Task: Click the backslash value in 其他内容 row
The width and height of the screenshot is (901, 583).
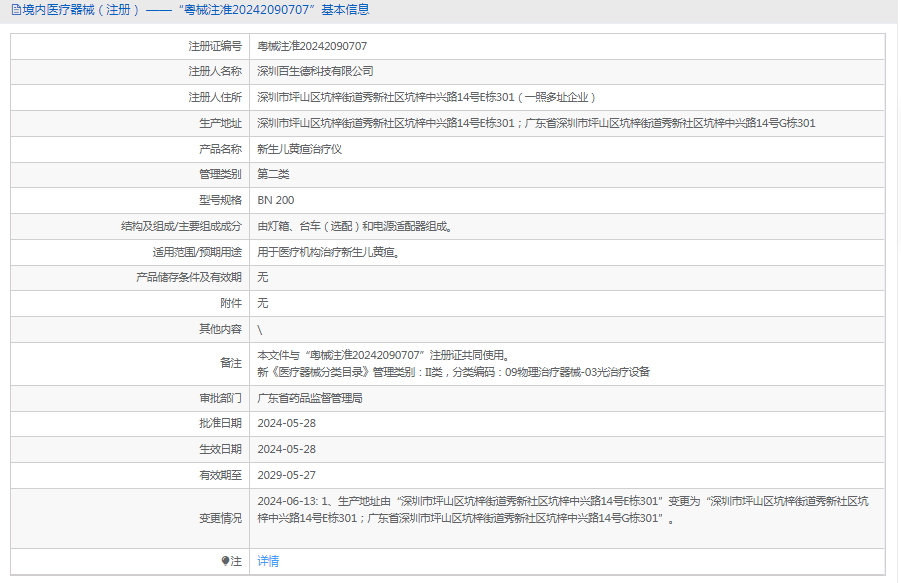Action: (260, 330)
